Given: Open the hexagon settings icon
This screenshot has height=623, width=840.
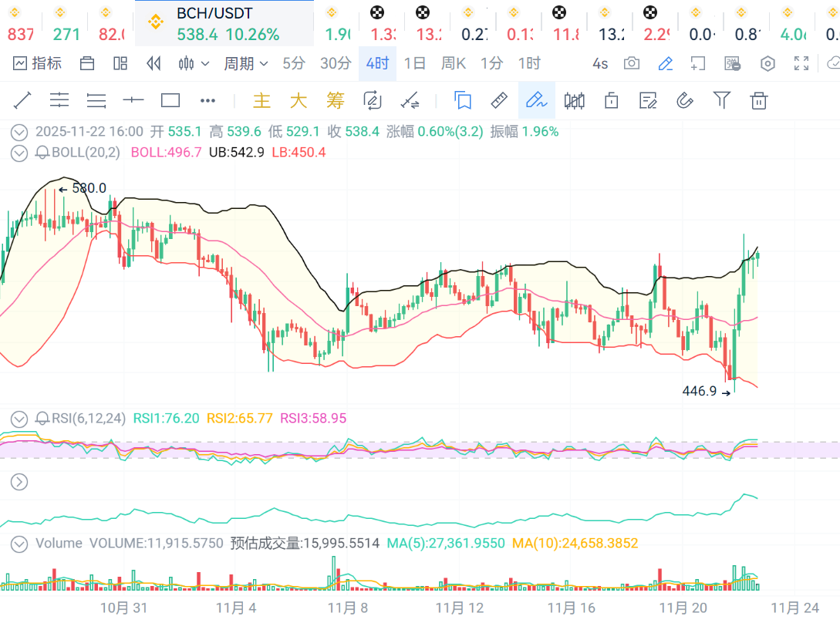Looking at the screenshot, I should 767,63.
